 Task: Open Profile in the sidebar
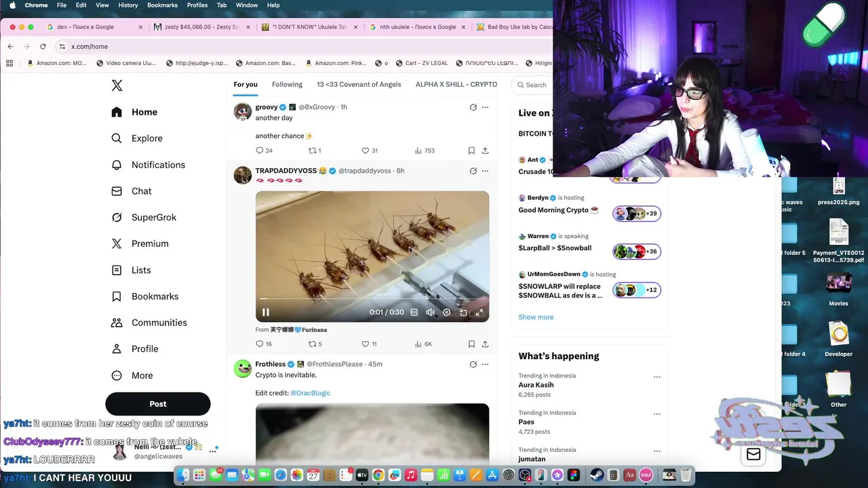point(134,349)
